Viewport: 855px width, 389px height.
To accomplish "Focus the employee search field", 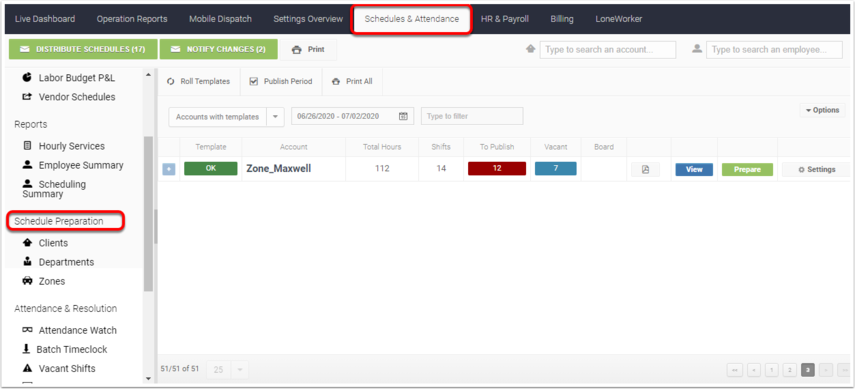I will point(774,50).
